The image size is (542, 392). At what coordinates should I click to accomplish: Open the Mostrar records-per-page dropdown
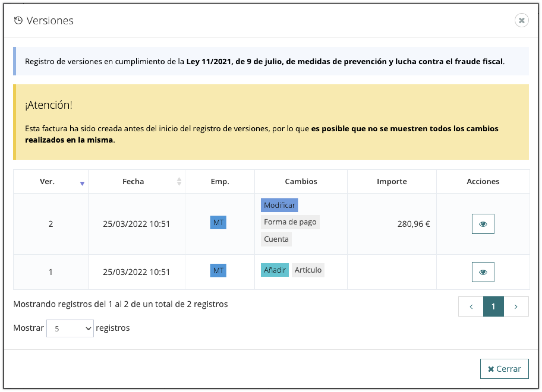[70, 328]
